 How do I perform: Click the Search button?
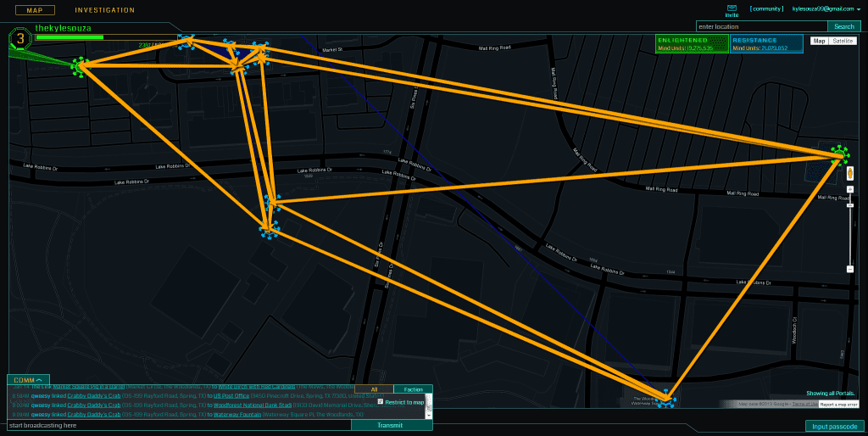(x=844, y=26)
